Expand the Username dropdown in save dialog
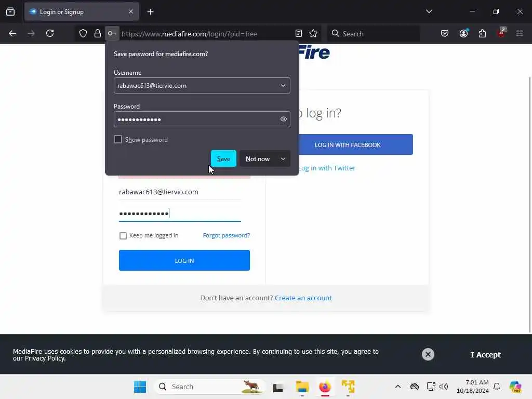Viewport: 532px width, 399px height. click(283, 86)
